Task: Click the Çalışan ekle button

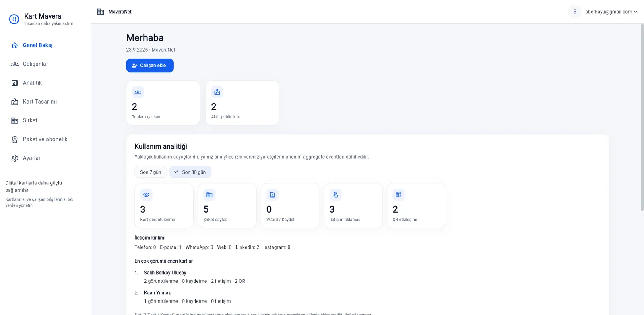Action: (x=150, y=66)
